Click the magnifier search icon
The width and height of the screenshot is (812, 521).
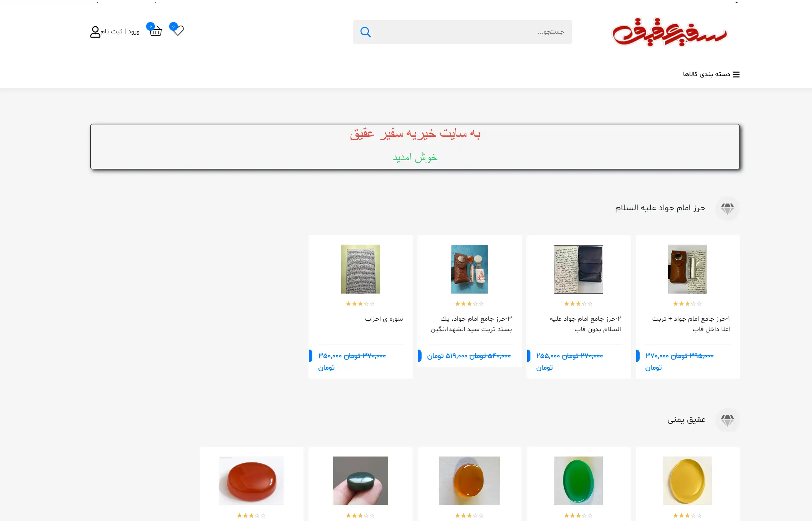coord(365,32)
